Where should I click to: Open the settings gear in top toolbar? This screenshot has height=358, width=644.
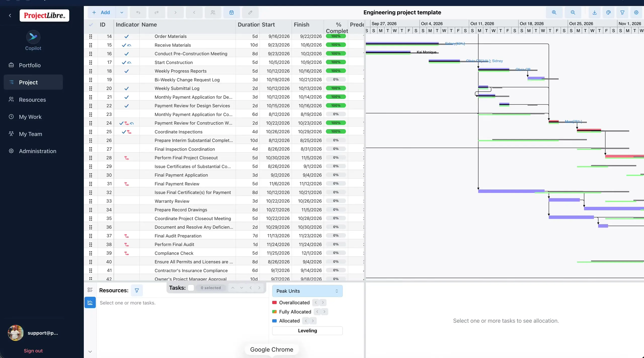pyautogui.click(x=636, y=12)
